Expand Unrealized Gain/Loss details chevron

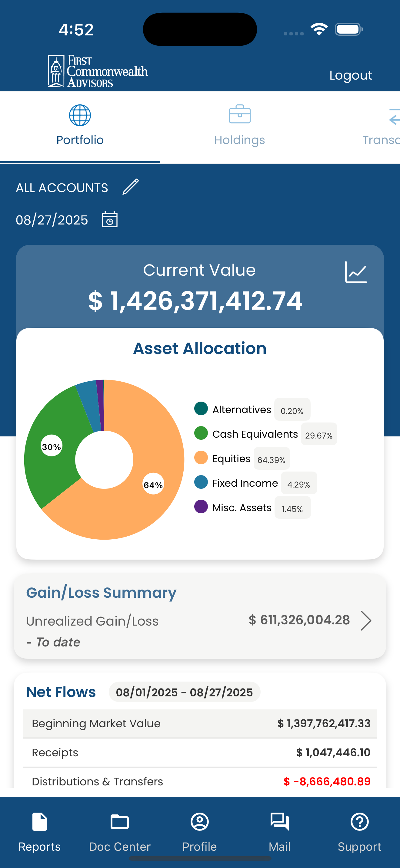pos(366,620)
